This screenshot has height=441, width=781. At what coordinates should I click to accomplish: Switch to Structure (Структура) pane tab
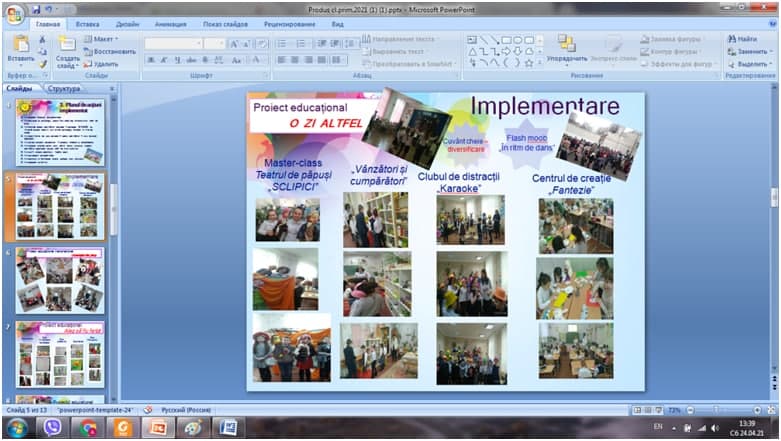[64, 88]
